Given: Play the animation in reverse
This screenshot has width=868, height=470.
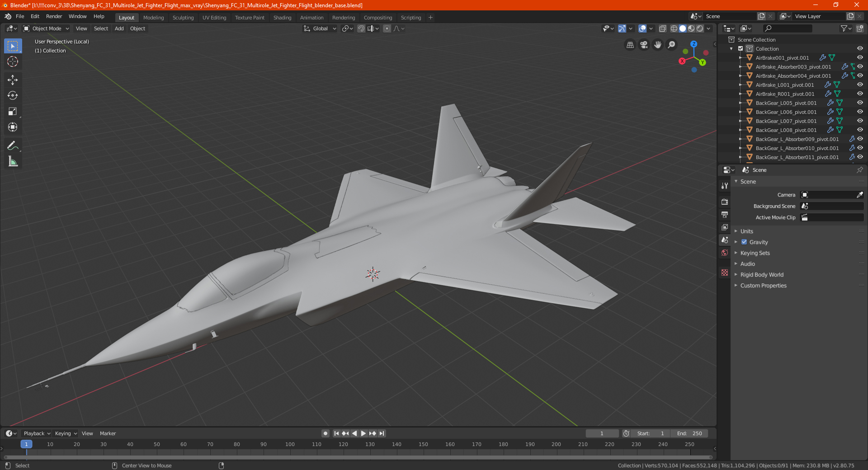Looking at the screenshot, I should coord(354,433).
